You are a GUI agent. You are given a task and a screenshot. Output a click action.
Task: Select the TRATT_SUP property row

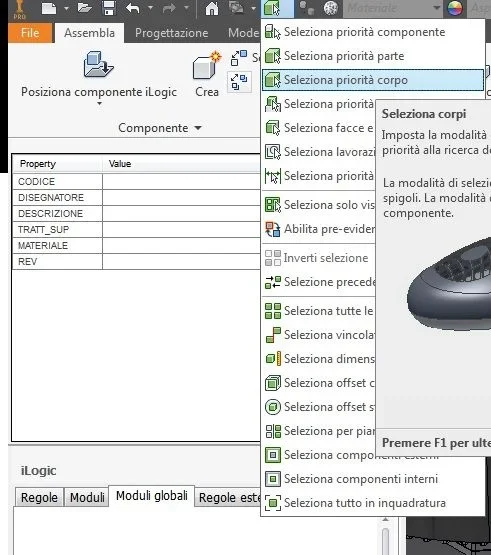137,230
